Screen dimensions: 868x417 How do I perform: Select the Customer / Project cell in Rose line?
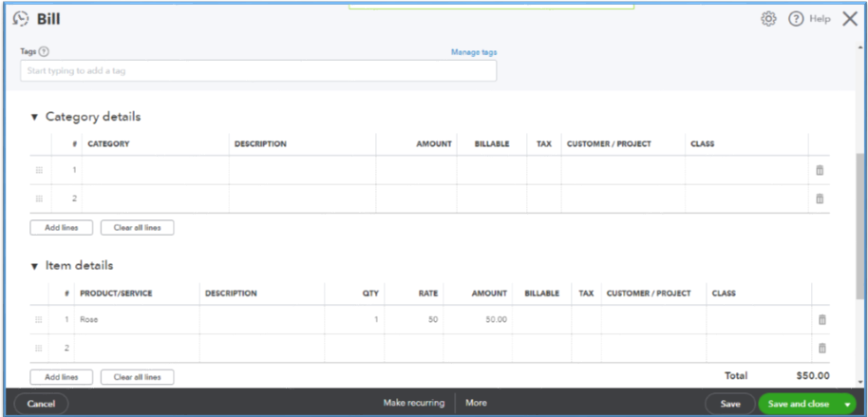pos(653,319)
